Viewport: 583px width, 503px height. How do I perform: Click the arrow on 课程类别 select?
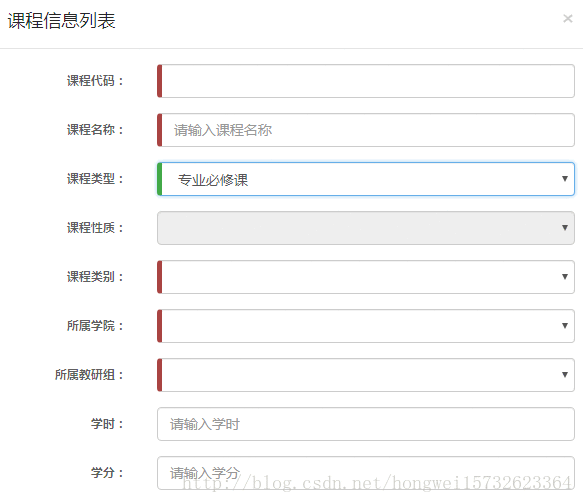(565, 277)
